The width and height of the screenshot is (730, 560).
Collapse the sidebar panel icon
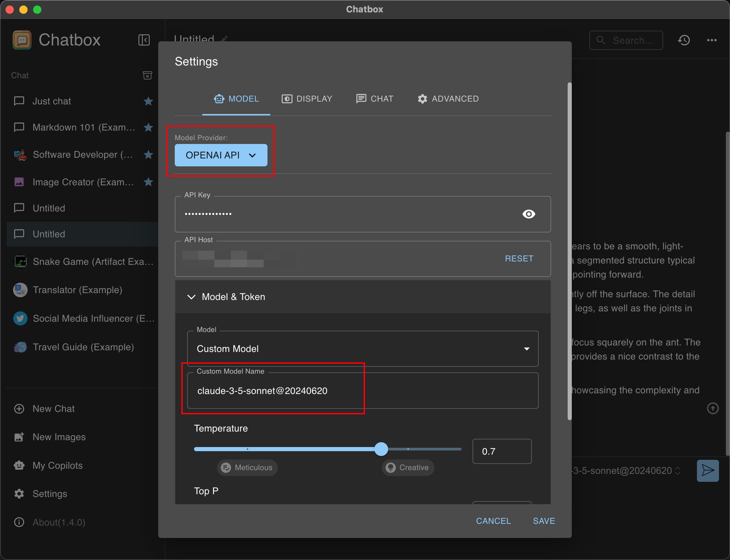[x=144, y=40]
